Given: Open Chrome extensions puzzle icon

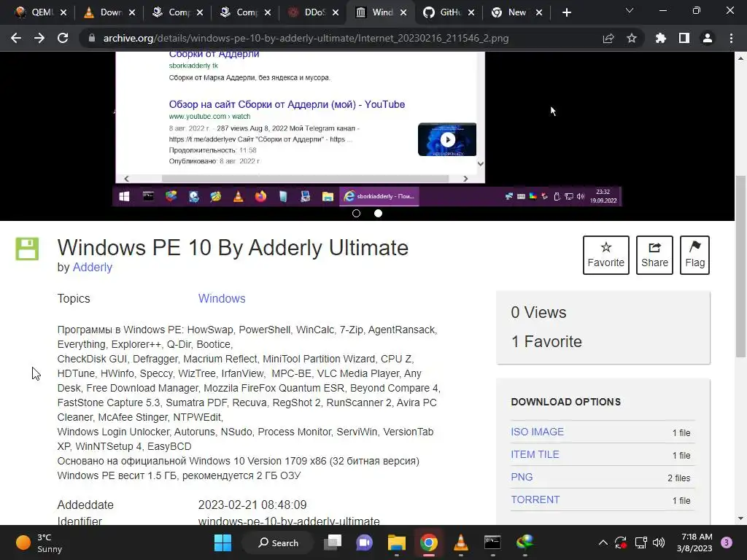Looking at the screenshot, I should 661,38.
